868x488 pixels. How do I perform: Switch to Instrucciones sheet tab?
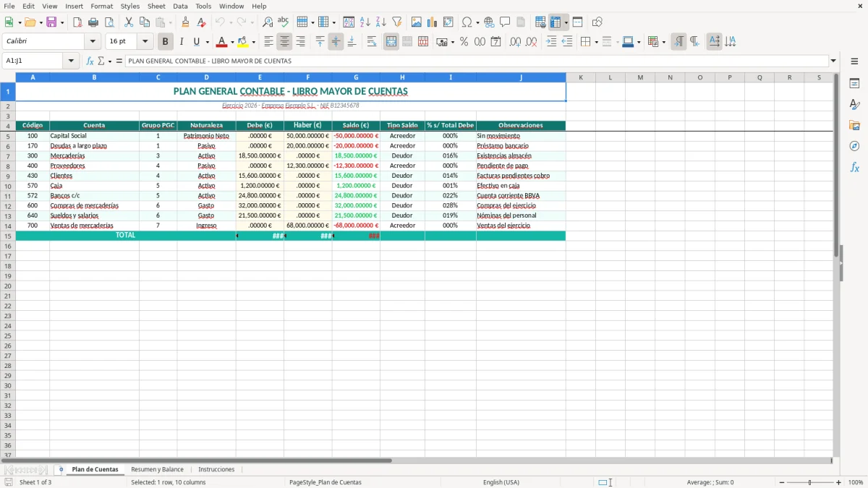coord(216,469)
